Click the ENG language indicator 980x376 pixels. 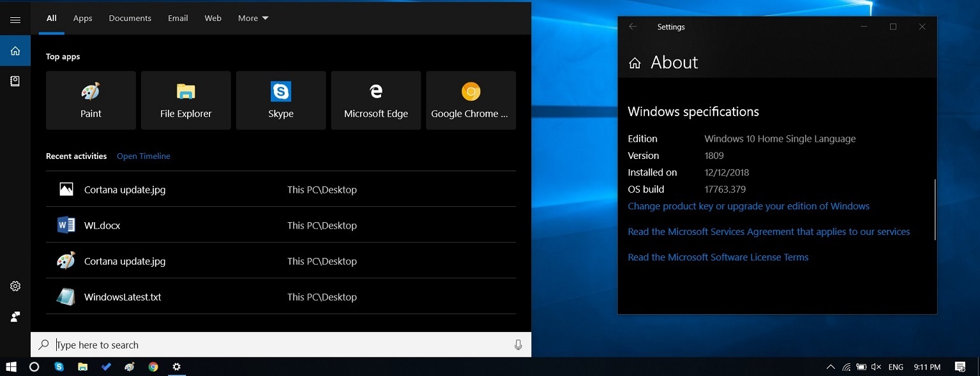[x=896, y=367]
